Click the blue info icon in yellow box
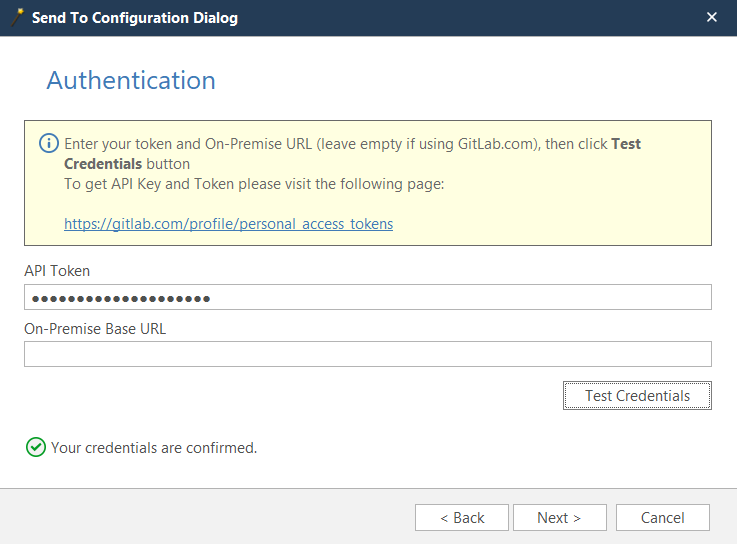Image resolution: width=737 pixels, height=544 pixels. pyautogui.click(x=48, y=144)
